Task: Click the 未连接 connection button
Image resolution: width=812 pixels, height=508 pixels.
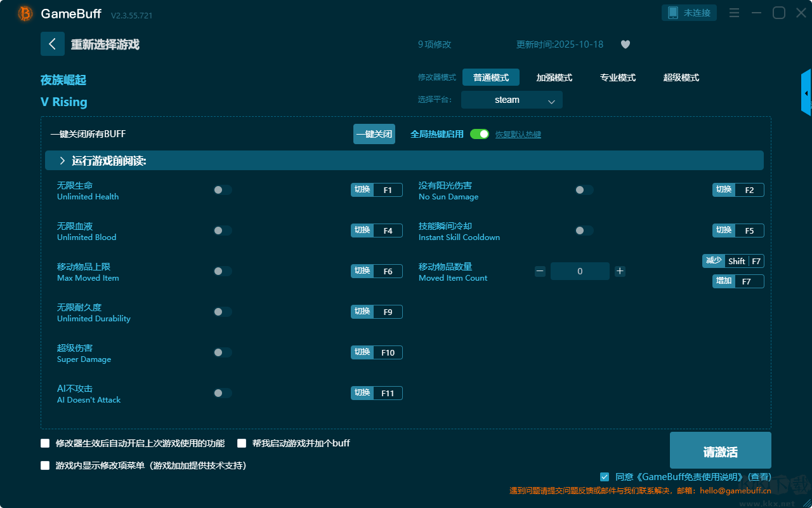Action: (690, 13)
